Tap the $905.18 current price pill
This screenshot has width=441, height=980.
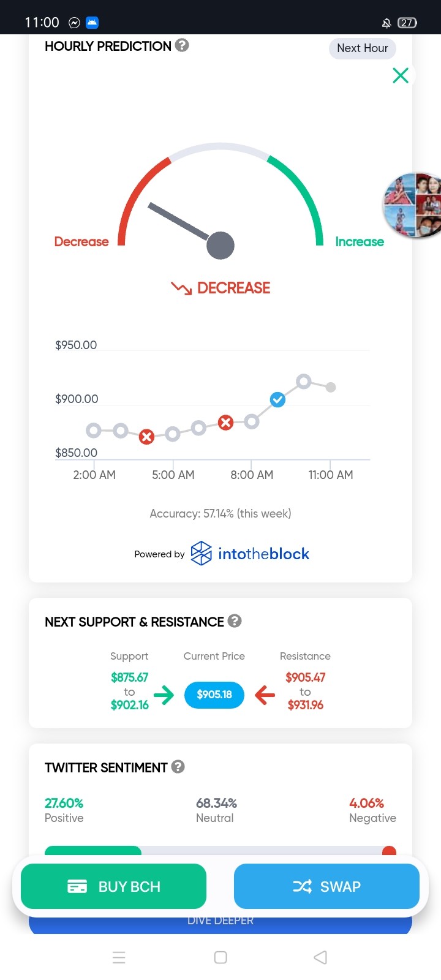[214, 695]
